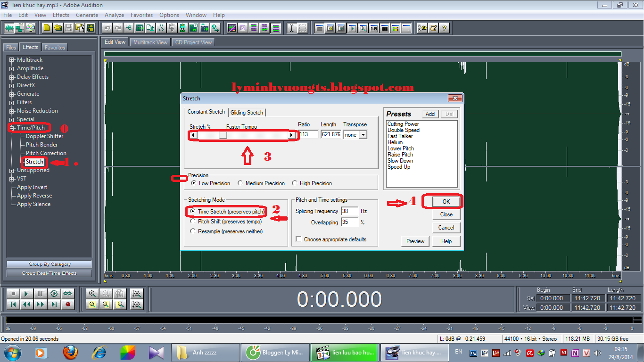Switch to the Gliding Stretch tab

(247, 112)
